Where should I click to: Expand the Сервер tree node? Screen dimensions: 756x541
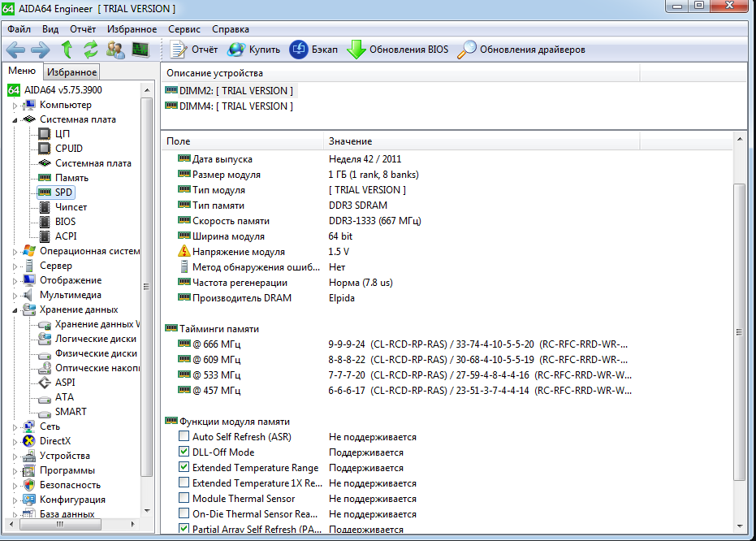[15, 266]
